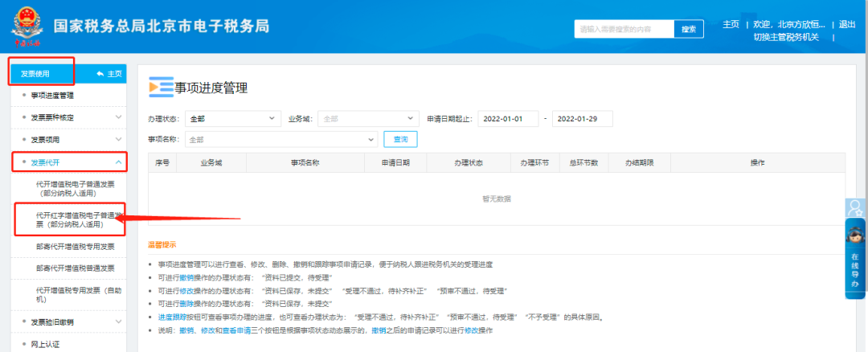Click the 总环节数 column header

point(583,162)
